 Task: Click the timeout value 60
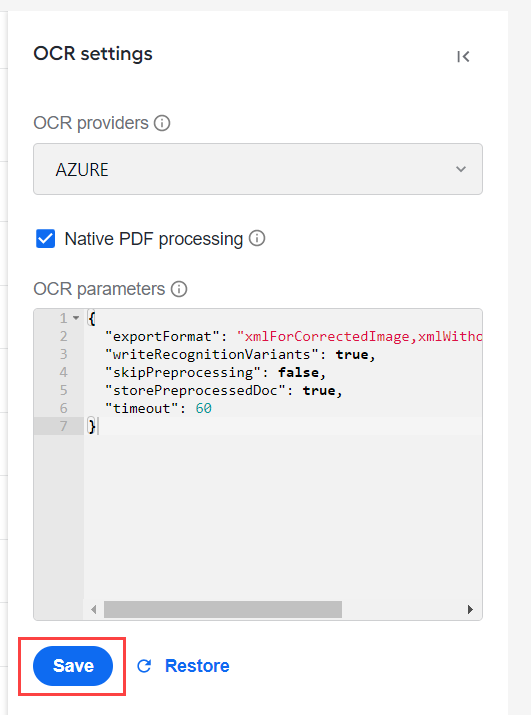click(203, 408)
